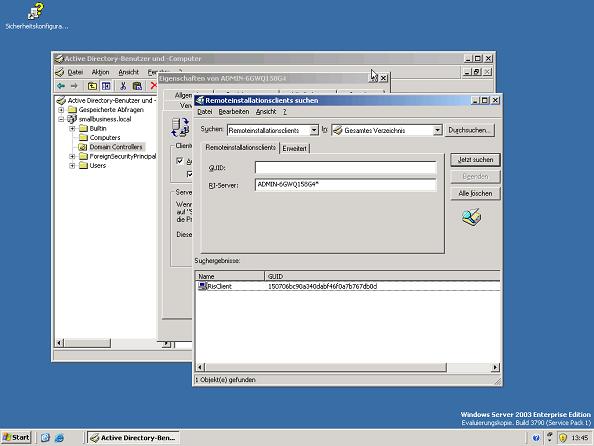Click the server icon in the Eigenschaften dialog

click(180, 127)
